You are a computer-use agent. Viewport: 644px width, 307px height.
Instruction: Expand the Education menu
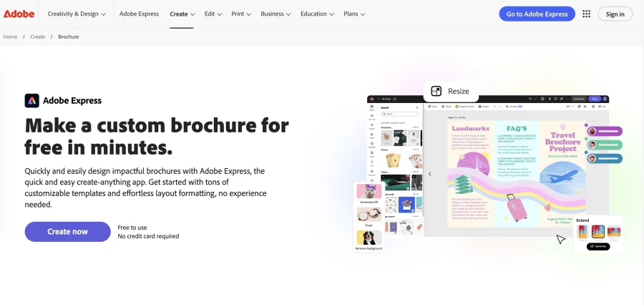(317, 14)
